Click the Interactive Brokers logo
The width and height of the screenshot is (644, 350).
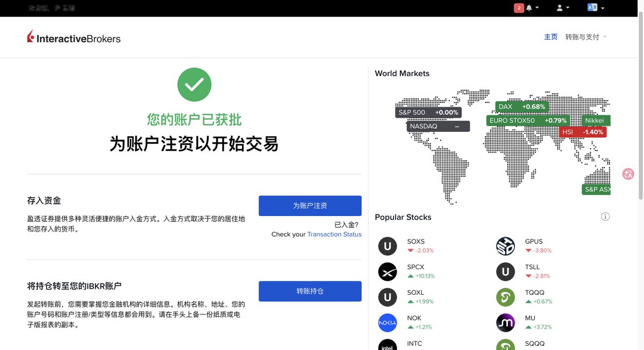[74, 38]
